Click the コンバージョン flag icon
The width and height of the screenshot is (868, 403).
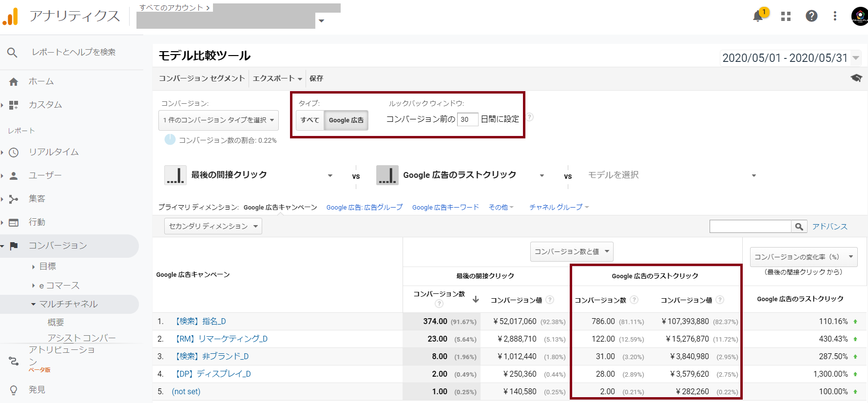click(14, 246)
